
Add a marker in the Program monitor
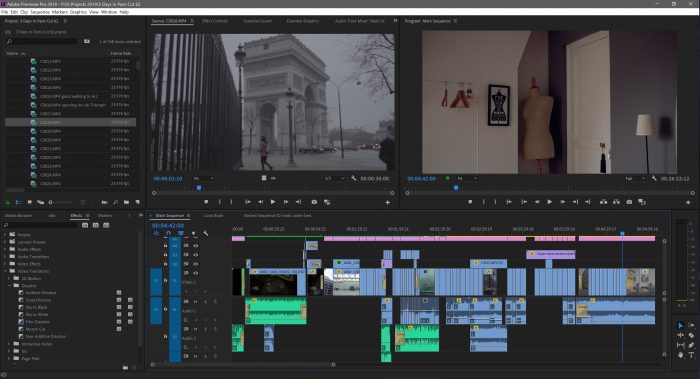pos(470,202)
